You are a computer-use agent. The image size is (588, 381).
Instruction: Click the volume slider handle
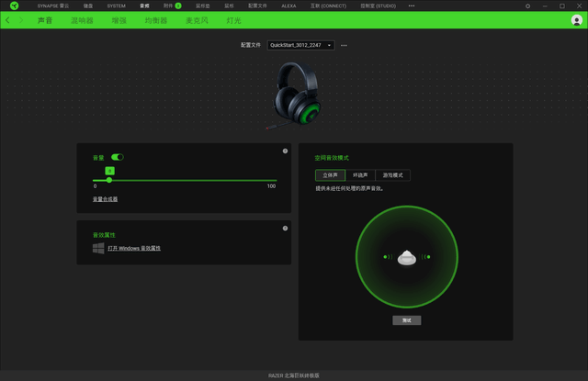click(109, 180)
